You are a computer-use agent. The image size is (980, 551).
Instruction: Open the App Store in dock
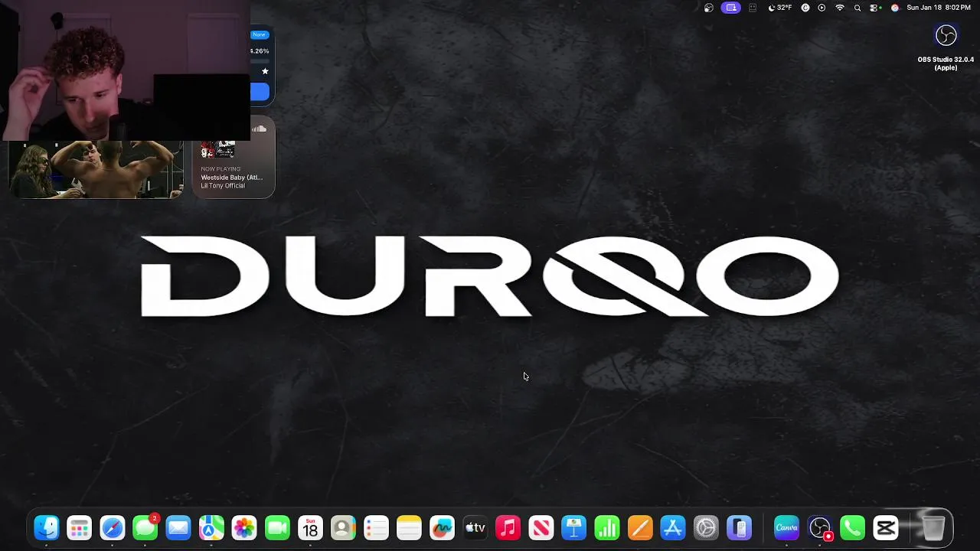tap(672, 528)
